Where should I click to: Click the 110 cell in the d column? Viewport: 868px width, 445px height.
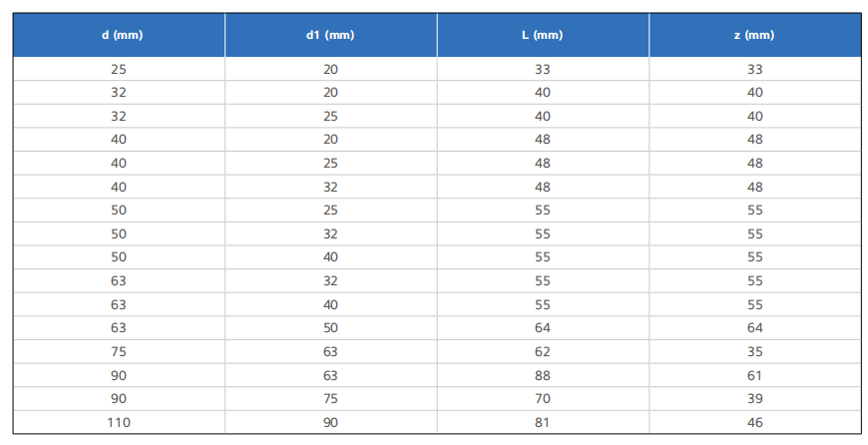click(x=119, y=422)
